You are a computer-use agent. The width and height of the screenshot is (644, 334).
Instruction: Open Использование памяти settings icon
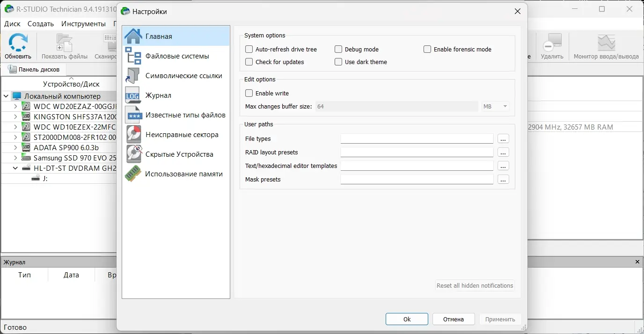(x=133, y=174)
